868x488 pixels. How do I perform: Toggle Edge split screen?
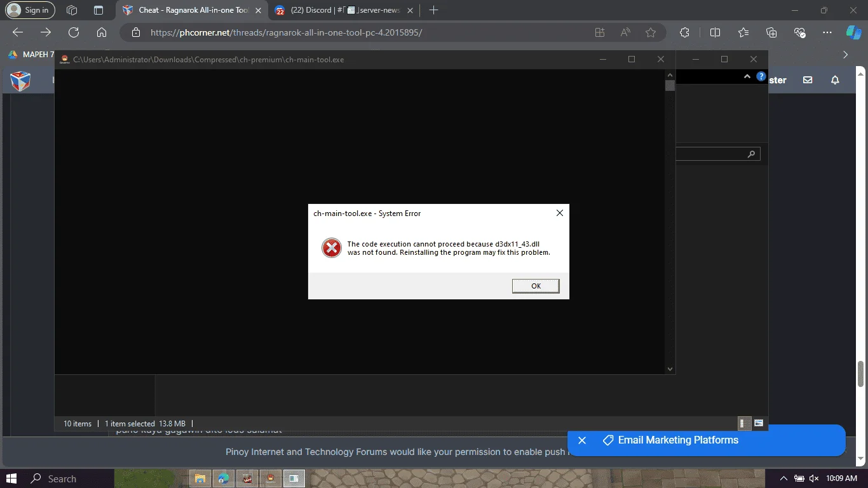[x=715, y=32]
